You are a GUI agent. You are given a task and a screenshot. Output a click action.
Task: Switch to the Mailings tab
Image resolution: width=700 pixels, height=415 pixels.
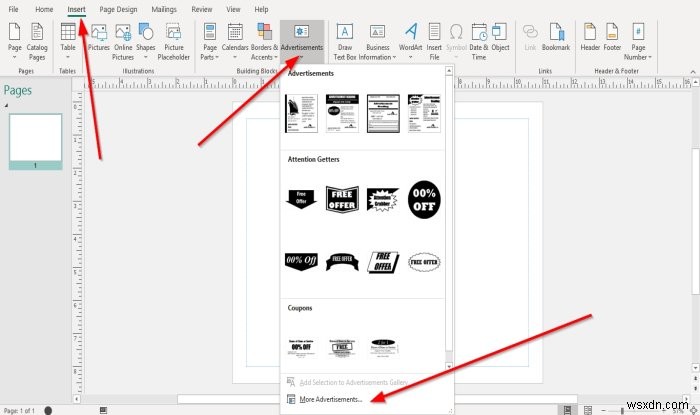(x=164, y=9)
